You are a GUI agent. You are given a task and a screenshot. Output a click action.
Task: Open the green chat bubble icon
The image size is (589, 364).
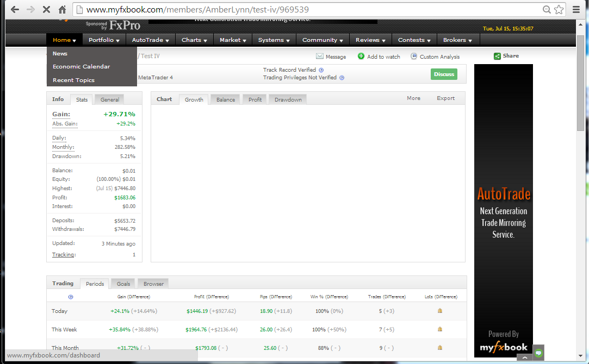click(x=538, y=353)
